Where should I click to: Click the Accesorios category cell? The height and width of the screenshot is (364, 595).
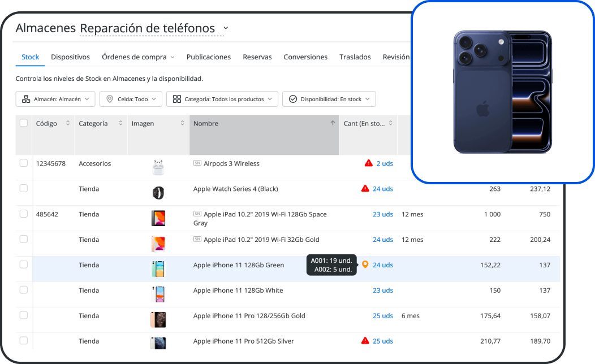95,163
